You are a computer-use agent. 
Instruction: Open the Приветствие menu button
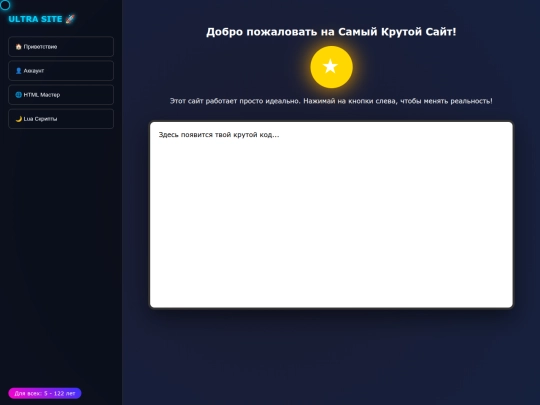61,46
